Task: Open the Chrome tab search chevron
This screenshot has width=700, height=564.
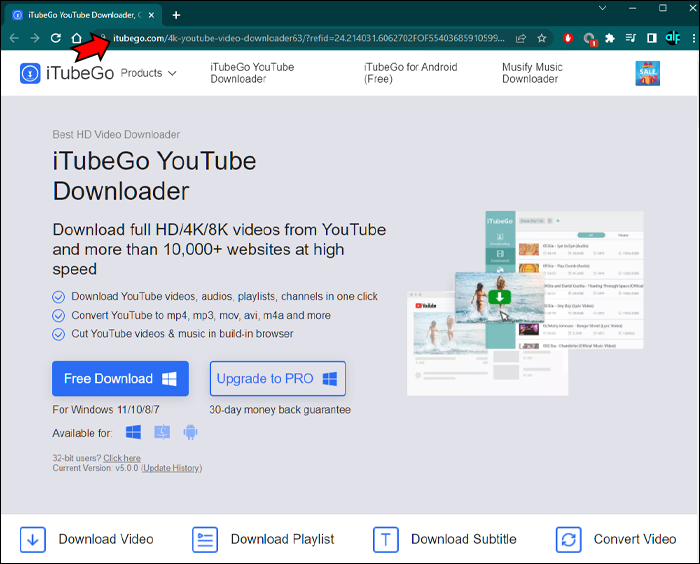Action: 604,10
